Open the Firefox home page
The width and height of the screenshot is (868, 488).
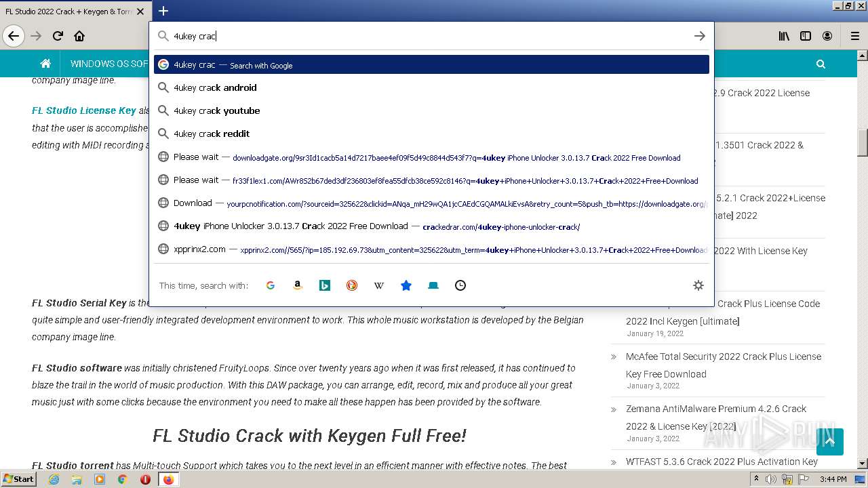79,36
